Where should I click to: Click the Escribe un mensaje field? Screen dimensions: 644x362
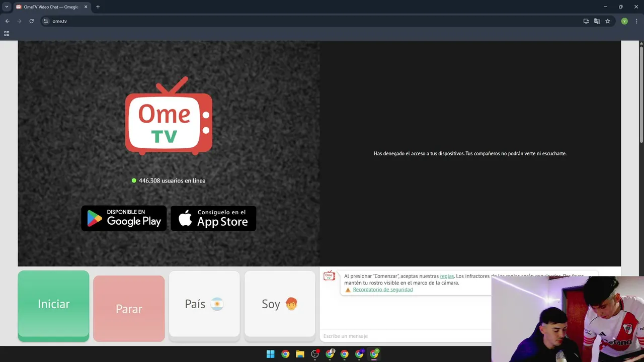(x=406, y=336)
